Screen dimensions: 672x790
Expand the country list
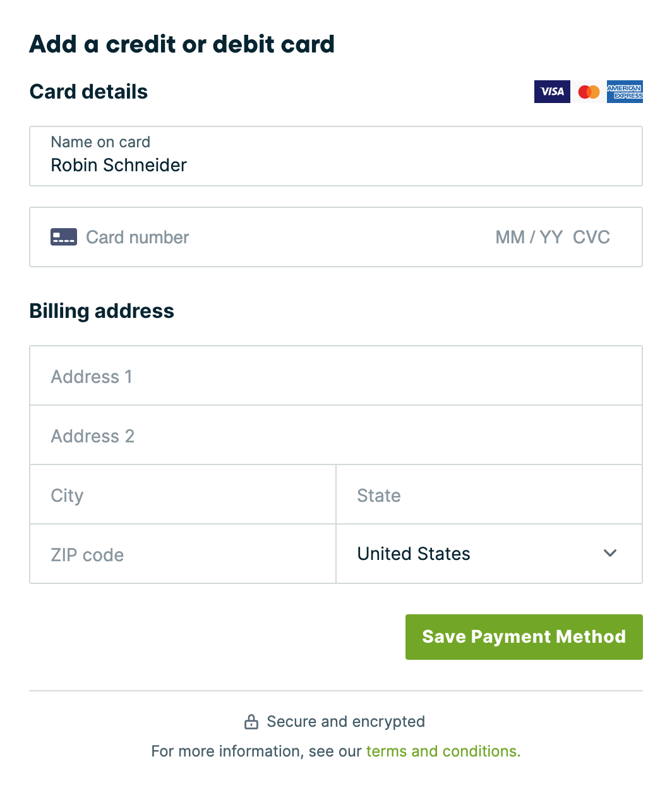click(x=489, y=554)
